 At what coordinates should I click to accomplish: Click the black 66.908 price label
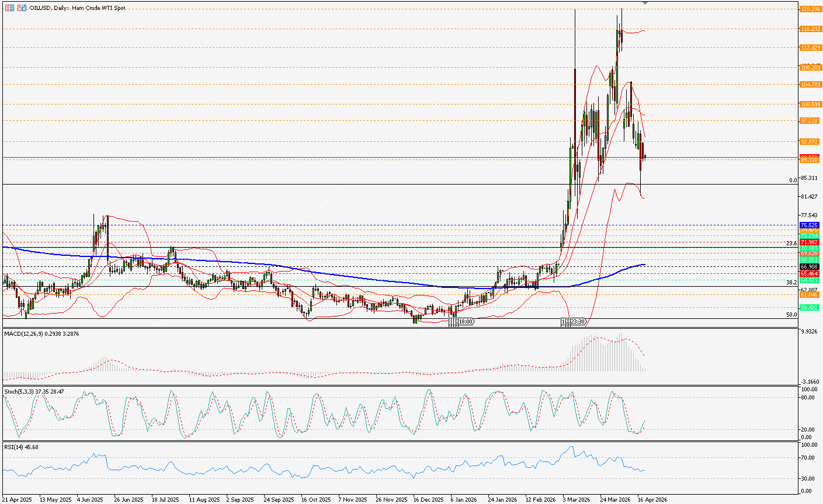click(x=810, y=267)
